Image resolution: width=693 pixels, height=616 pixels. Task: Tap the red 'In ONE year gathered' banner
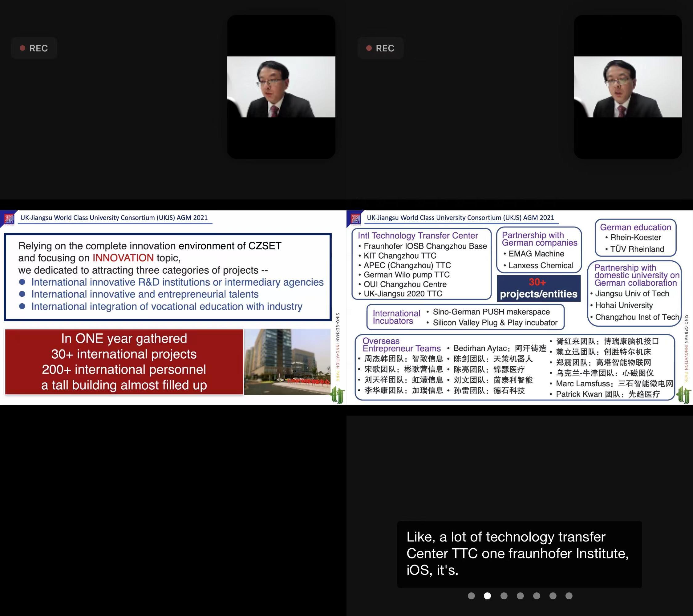tap(124, 361)
